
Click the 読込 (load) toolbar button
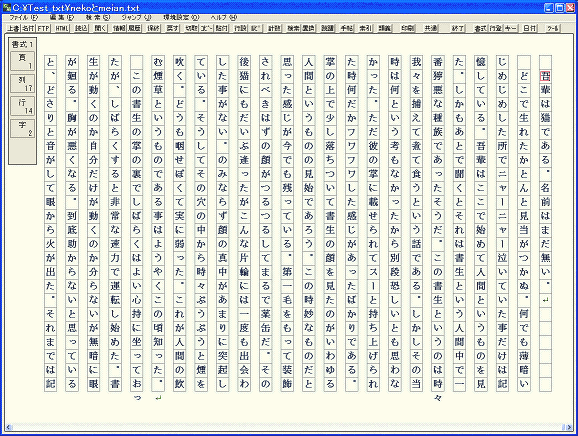coord(81,28)
